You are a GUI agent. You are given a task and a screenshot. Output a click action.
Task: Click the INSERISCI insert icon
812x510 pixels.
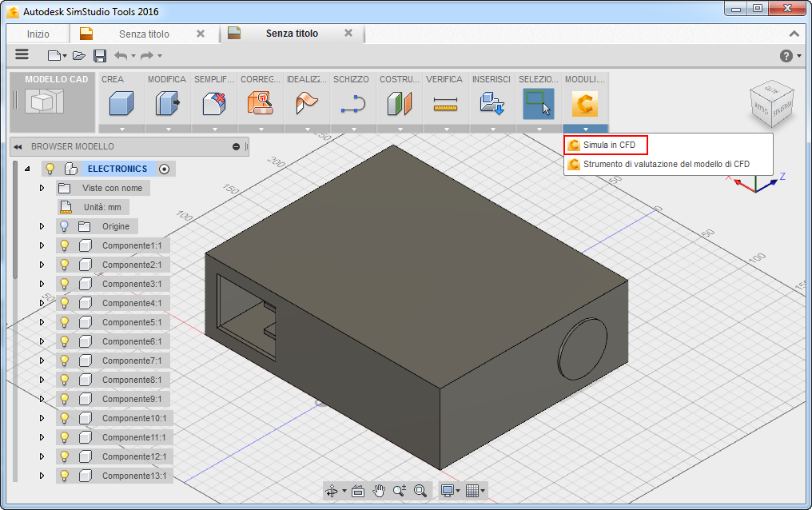click(x=492, y=103)
